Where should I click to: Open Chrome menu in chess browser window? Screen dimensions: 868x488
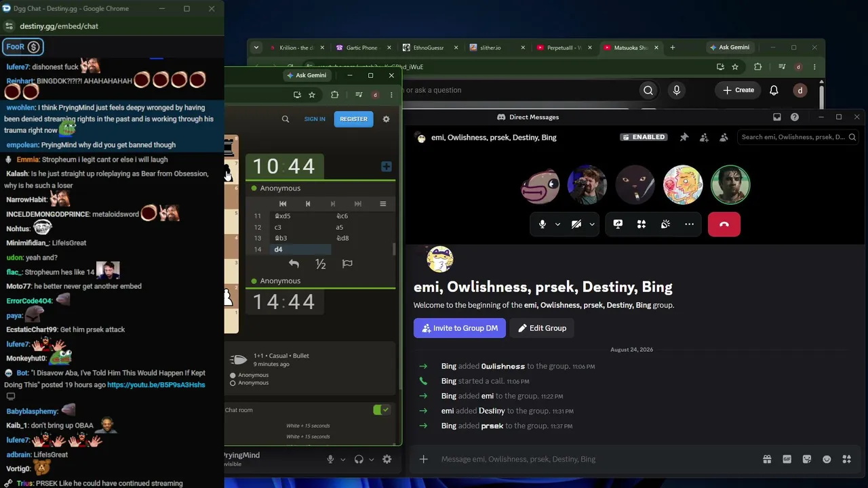click(x=391, y=95)
